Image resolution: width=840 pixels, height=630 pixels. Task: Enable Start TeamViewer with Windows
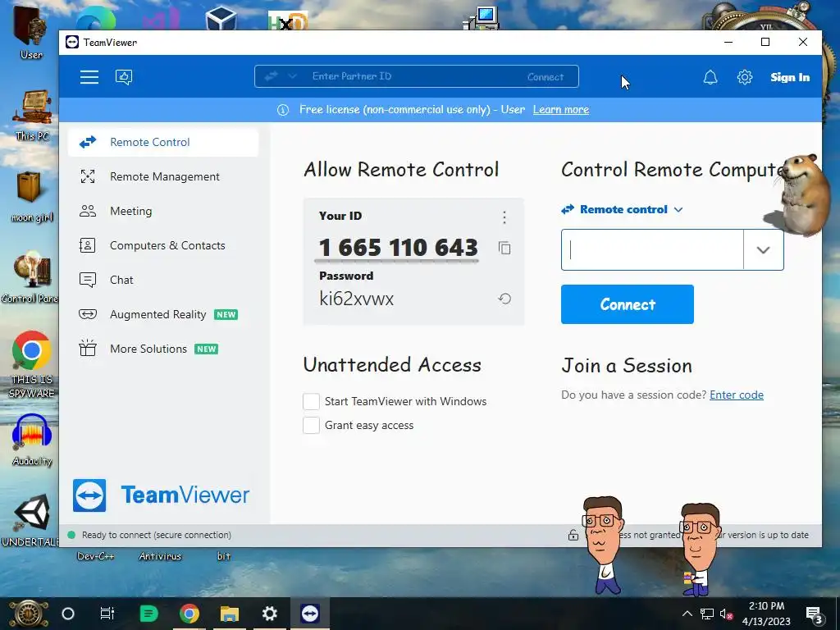[x=311, y=401]
